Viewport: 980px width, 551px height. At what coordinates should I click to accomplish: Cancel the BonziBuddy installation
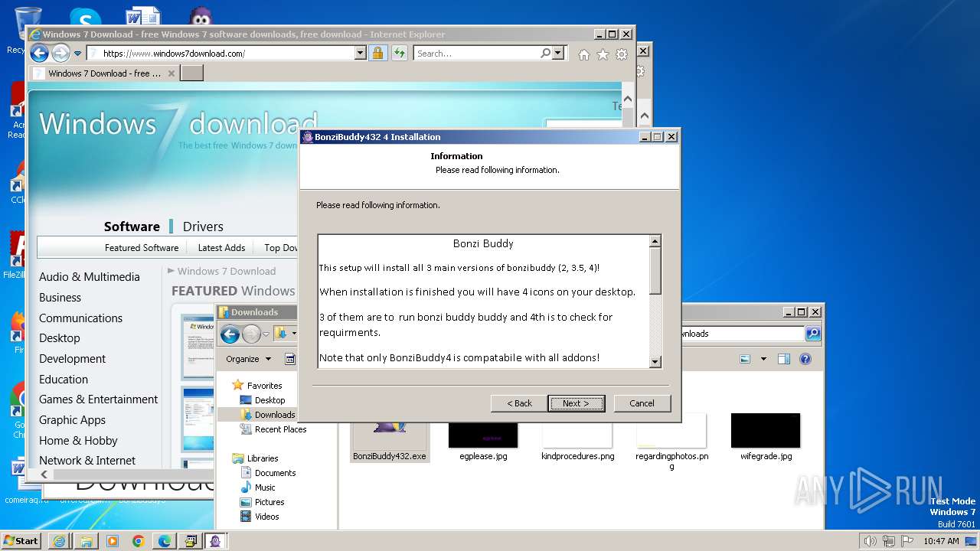(642, 403)
